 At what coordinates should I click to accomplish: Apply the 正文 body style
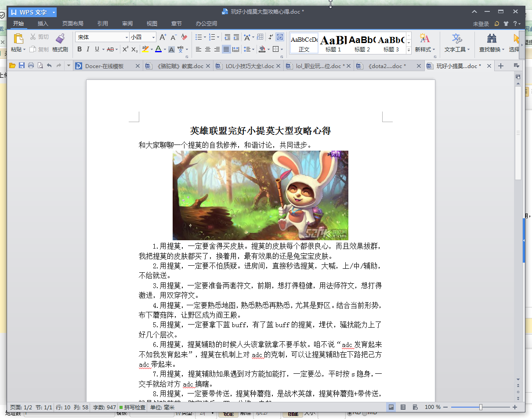[x=304, y=43]
